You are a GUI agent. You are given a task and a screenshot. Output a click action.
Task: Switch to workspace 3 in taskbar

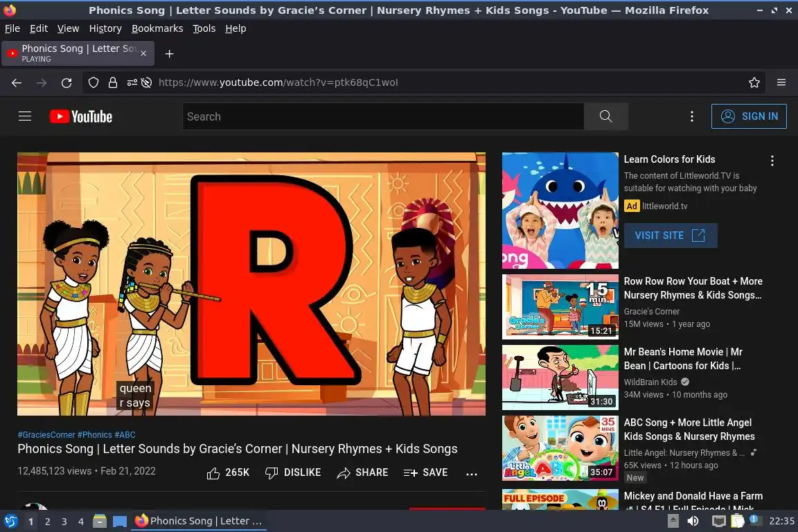click(x=64, y=522)
